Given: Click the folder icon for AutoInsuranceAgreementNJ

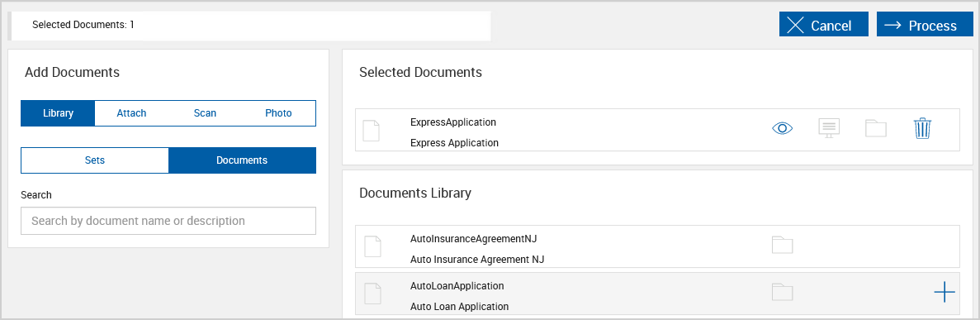Looking at the screenshot, I should pos(782,245).
